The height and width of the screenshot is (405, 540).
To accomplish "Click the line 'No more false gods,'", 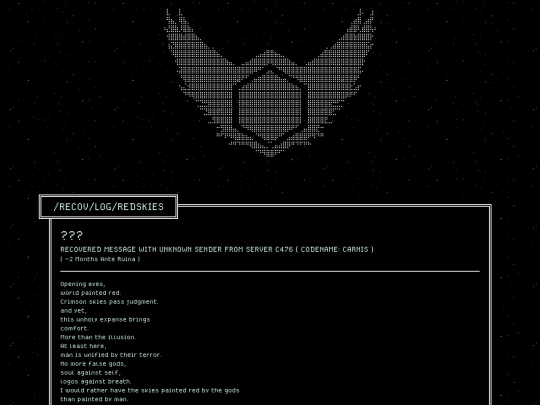I will (93, 364).
